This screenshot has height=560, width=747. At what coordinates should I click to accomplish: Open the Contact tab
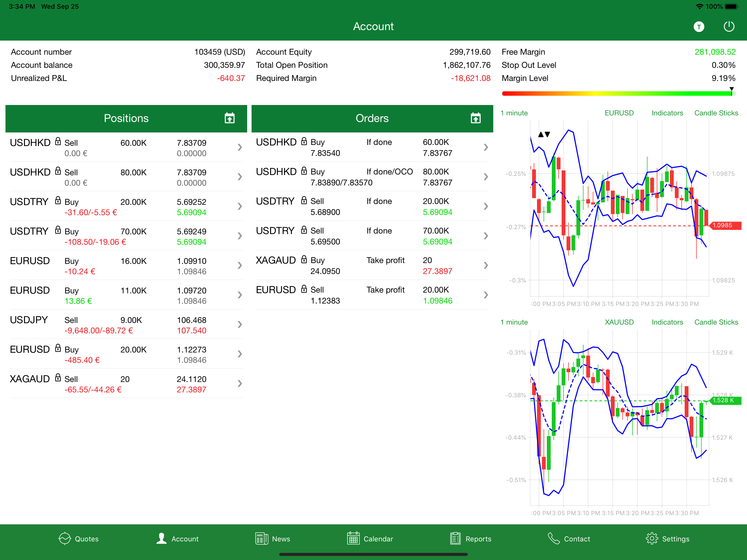(569, 539)
